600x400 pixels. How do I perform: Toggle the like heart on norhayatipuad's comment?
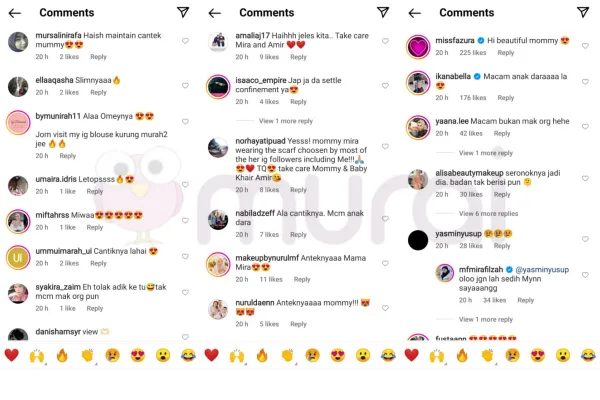tap(385, 146)
